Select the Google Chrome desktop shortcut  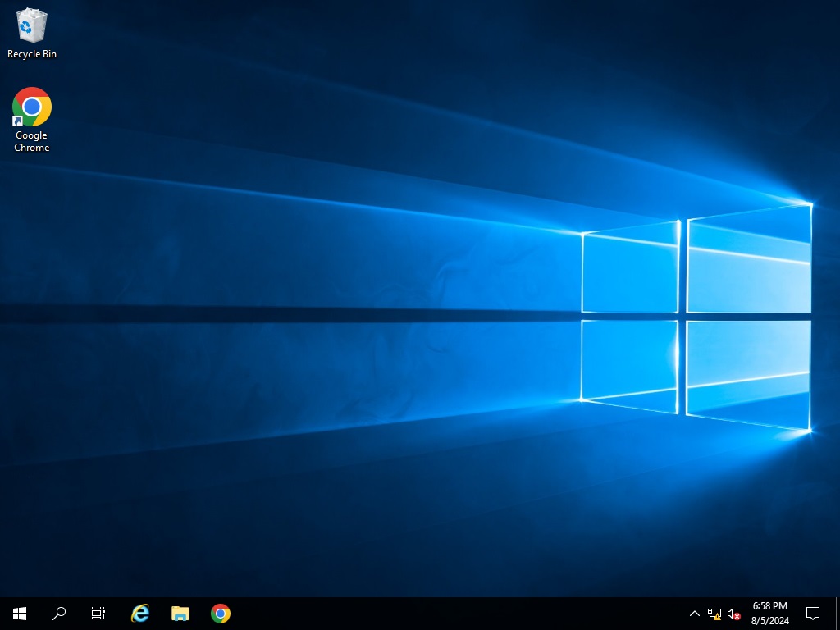(32, 120)
